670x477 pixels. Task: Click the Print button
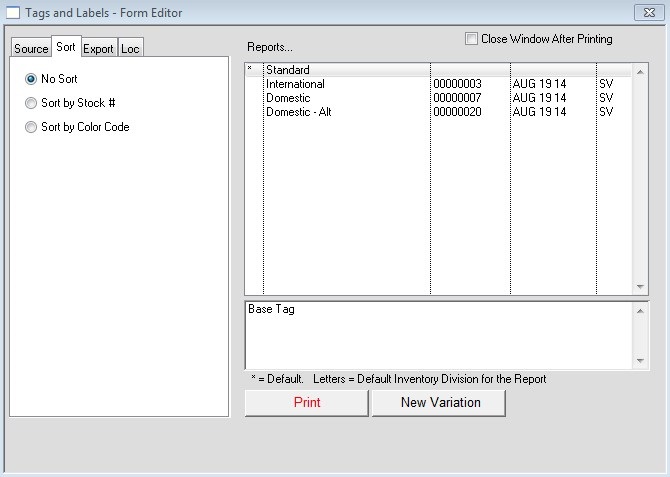[306, 403]
